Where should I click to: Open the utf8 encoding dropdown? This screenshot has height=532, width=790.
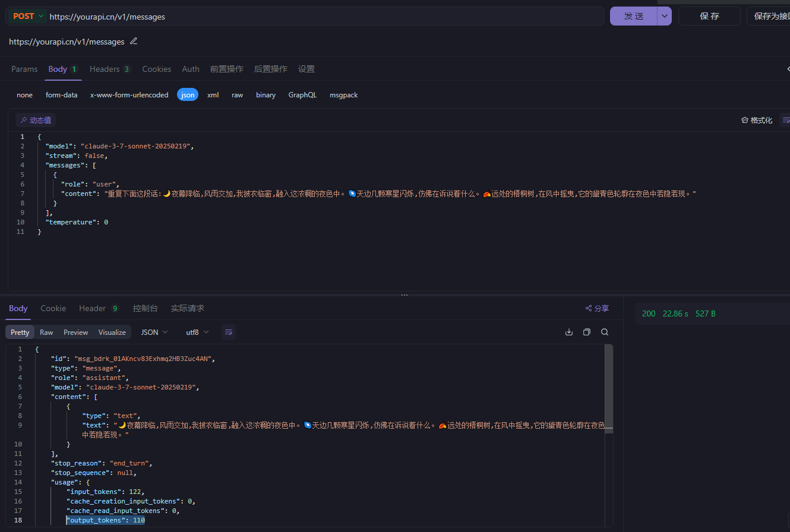(198, 332)
